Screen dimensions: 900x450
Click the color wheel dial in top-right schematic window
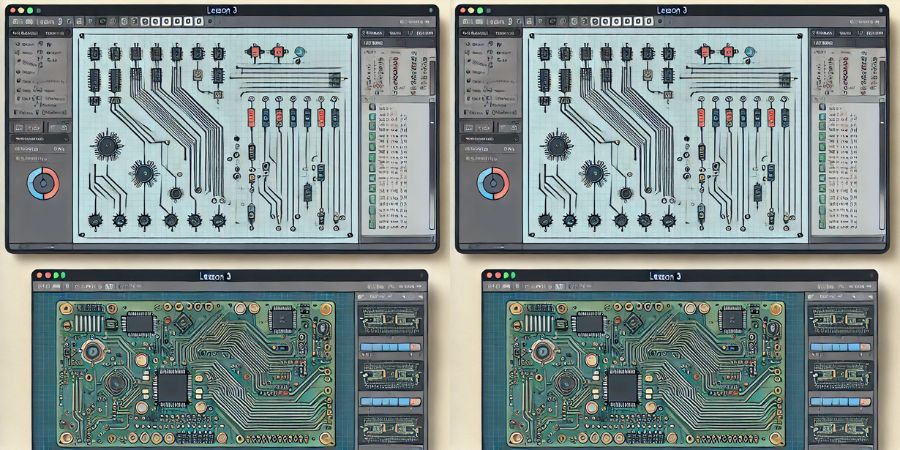pos(493,184)
